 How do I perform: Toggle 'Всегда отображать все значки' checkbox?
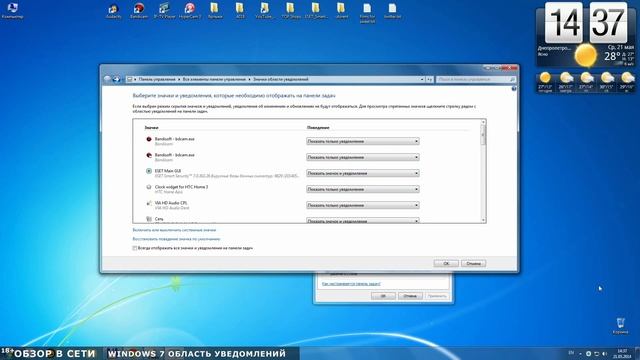(135, 248)
